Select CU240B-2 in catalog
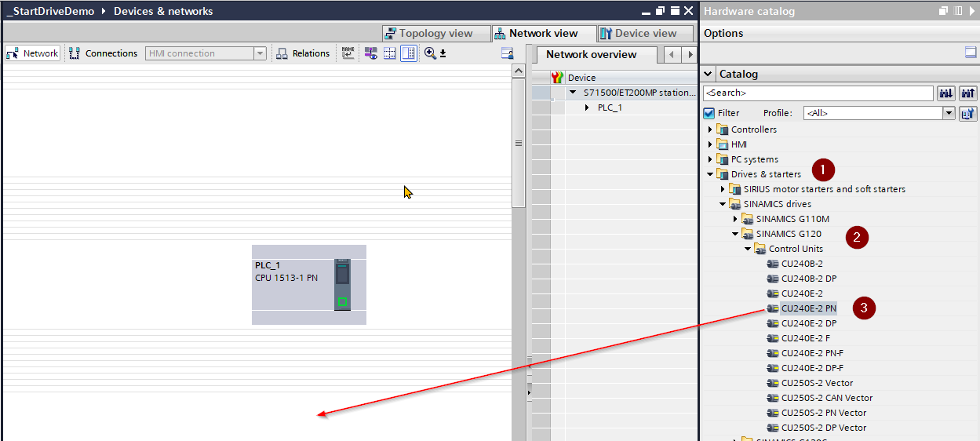 802,264
